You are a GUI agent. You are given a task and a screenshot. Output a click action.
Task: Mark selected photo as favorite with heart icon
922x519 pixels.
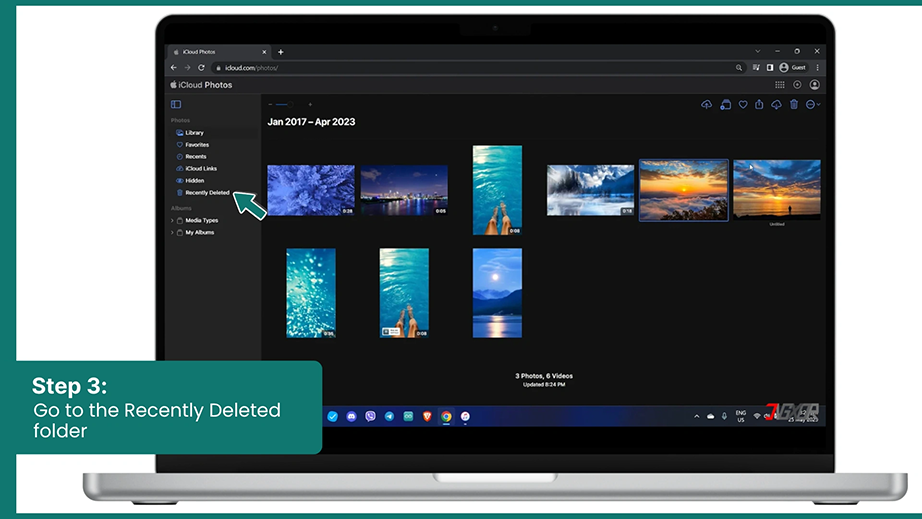(743, 105)
